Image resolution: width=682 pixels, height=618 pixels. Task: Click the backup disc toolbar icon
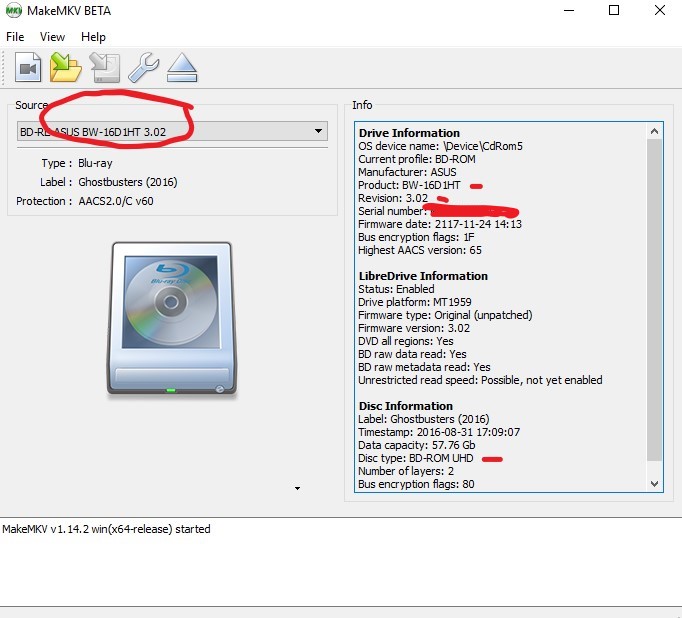(105, 68)
